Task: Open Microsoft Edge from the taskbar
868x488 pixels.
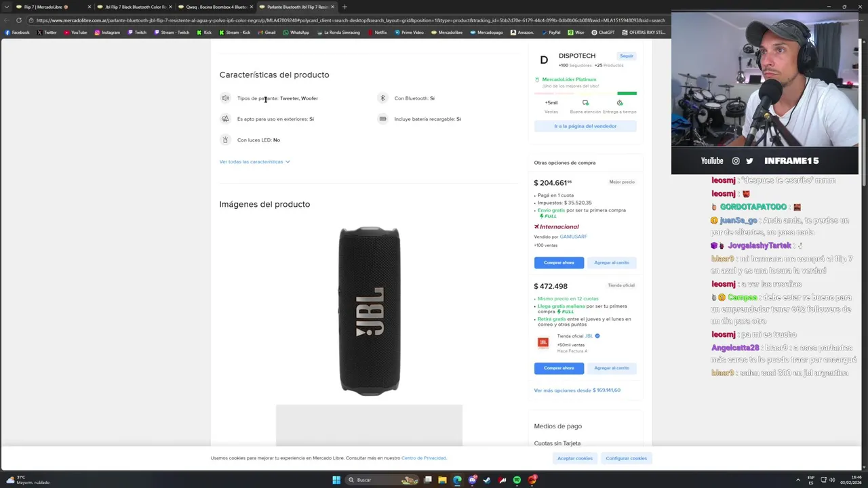Action: pyautogui.click(x=457, y=480)
